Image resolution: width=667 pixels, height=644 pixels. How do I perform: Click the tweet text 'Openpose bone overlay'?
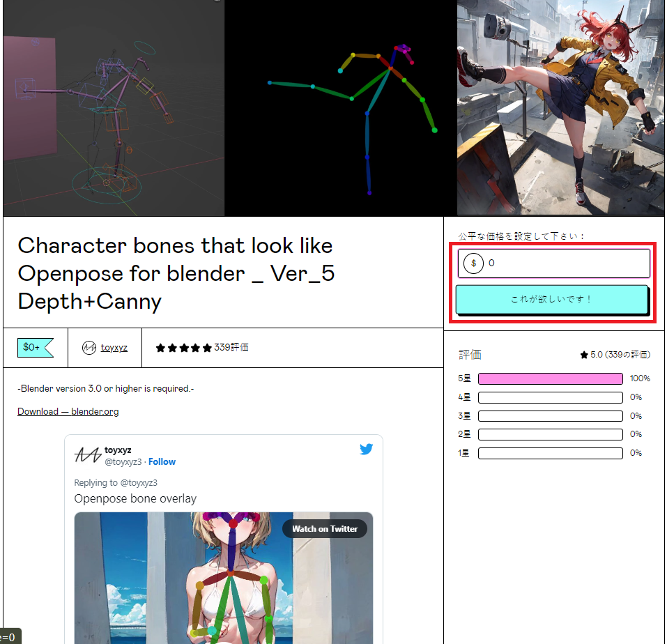[x=135, y=498]
